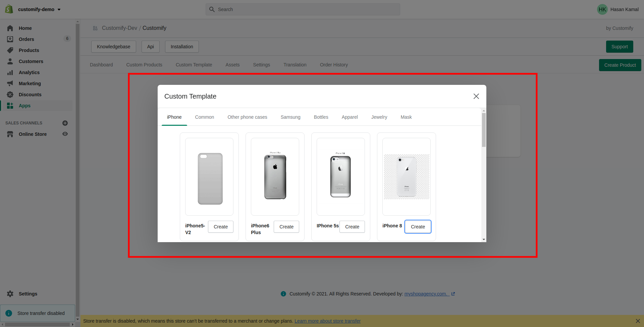The height and width of the screenshot is (327, 644).
Task: Open Discounts badge icon
Action: pos(10,95)
